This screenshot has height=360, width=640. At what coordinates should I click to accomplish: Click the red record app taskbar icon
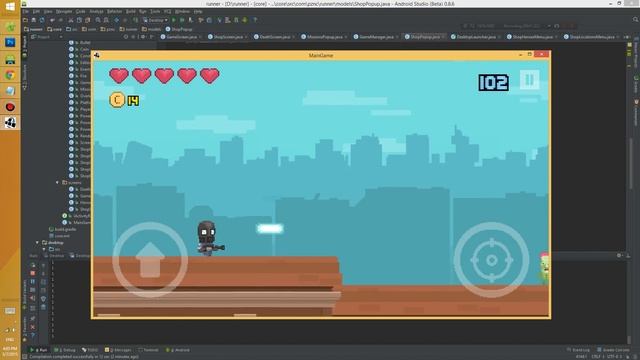pos(10,107)
